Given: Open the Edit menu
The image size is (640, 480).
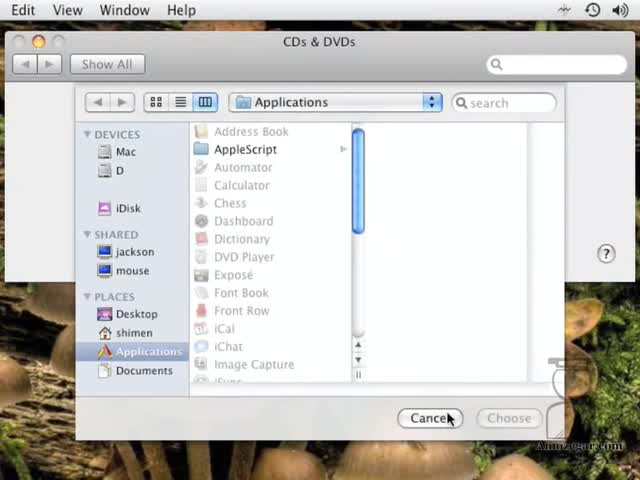Looking at the screenshot, I should click(x=23, y=10).
